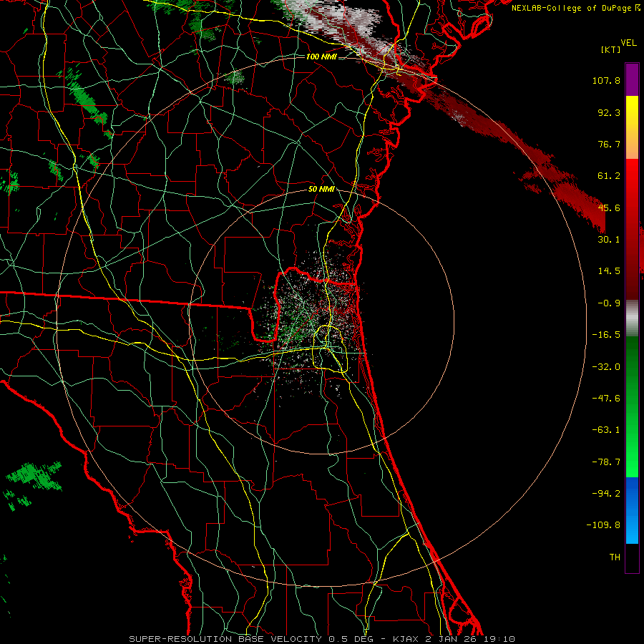Click the 100 NMI range ring label
Screen dimensions: 644x644
coord(321,57)
